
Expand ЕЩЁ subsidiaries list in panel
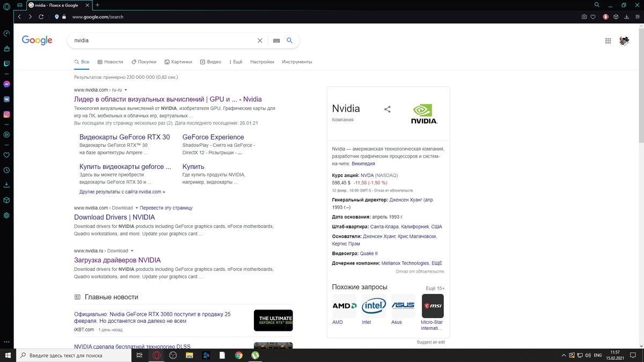pos(437,263)
